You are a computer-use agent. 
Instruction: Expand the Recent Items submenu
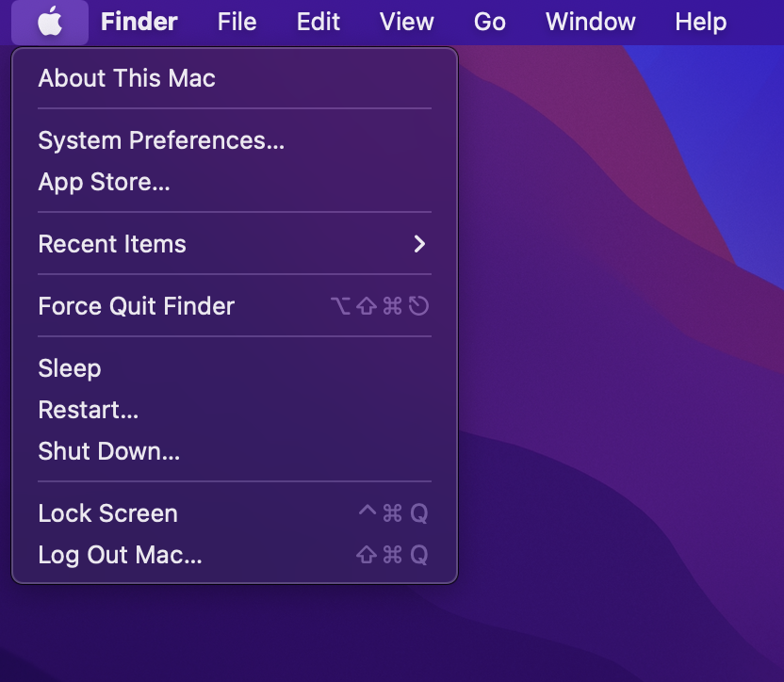pyautogui.click(x=112, y=244)
